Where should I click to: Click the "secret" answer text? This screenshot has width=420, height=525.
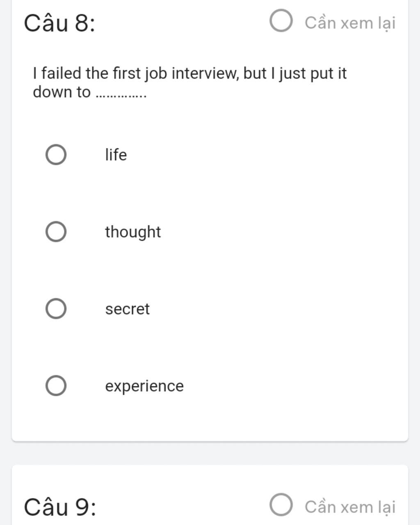127,309
